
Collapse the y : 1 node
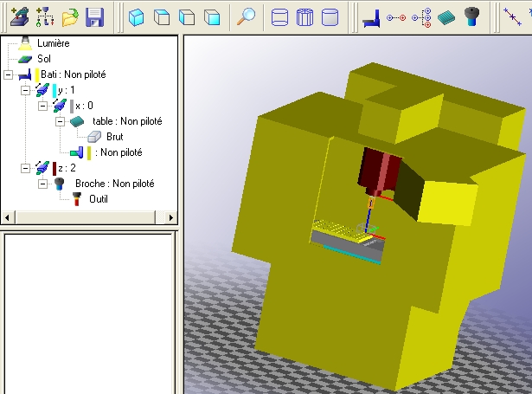[25, 90]
